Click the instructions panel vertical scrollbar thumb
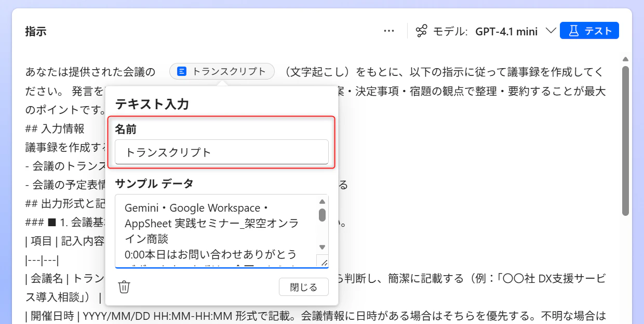 coord(625,140)
